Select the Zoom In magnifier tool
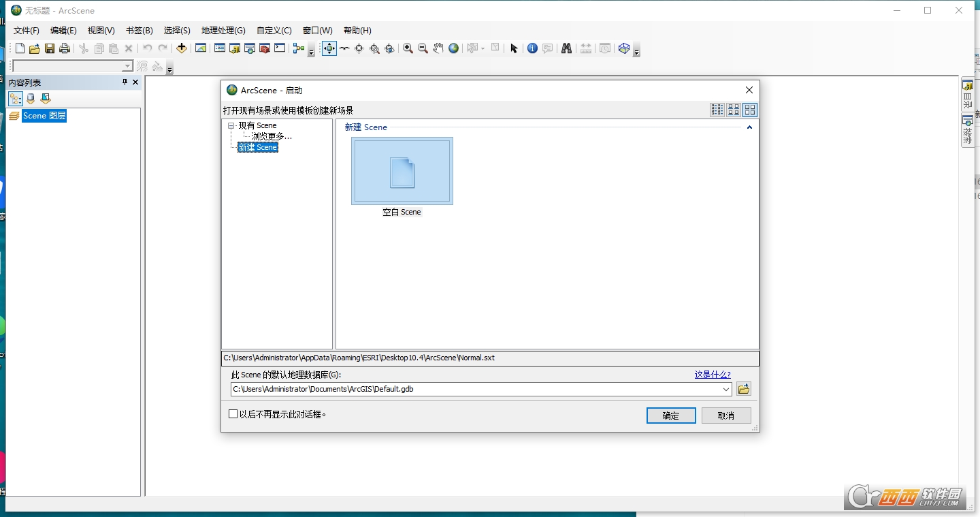The width and height of the screenshot is (980, 517). coord(408,48)
